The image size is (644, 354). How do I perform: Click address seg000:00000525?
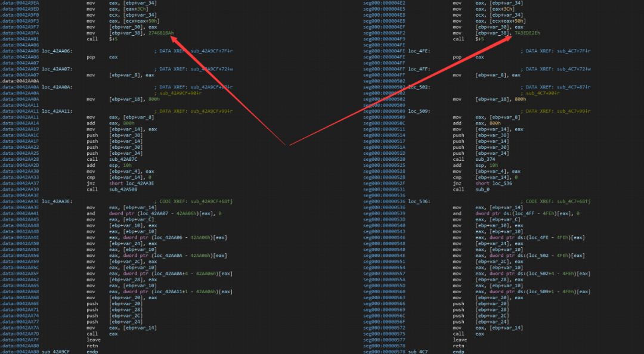385,166
